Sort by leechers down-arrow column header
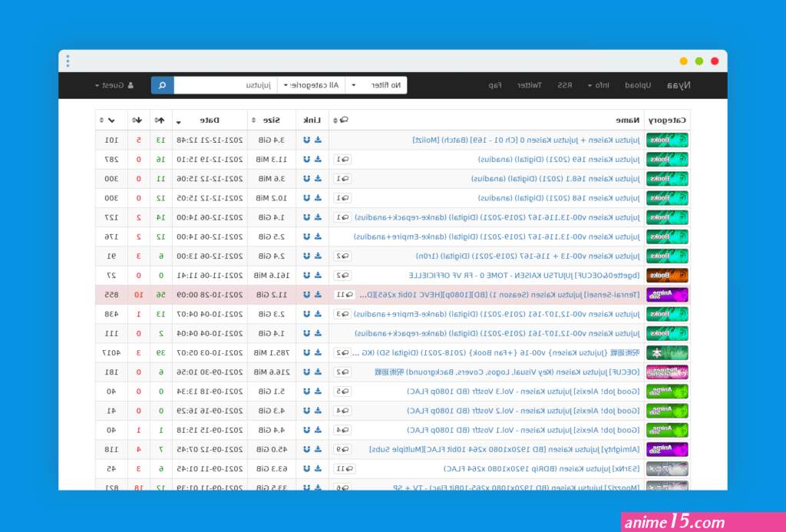Image resolution: width=786 pixels, height=532 pixels. pos(138,121)
